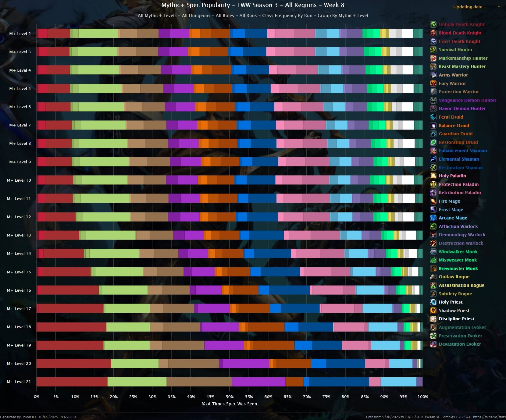The image size is (506, 420).
Task: Toggle Protection Paladin series via legend label
Action: [458, 184]
